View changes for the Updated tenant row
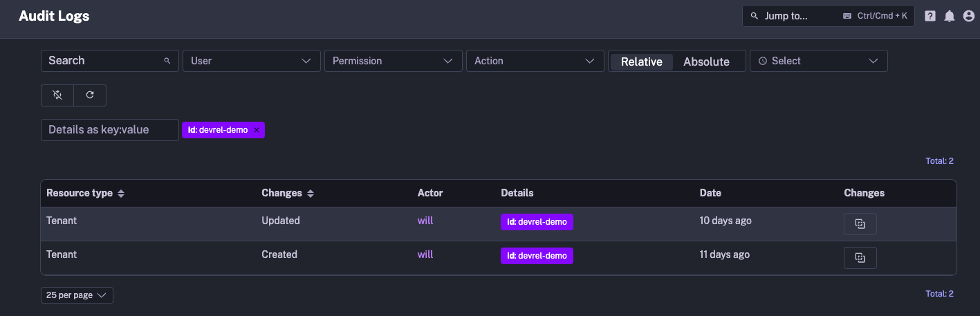Screen dimensions: 980x316 pyautogui.click(x=860, y=224)
